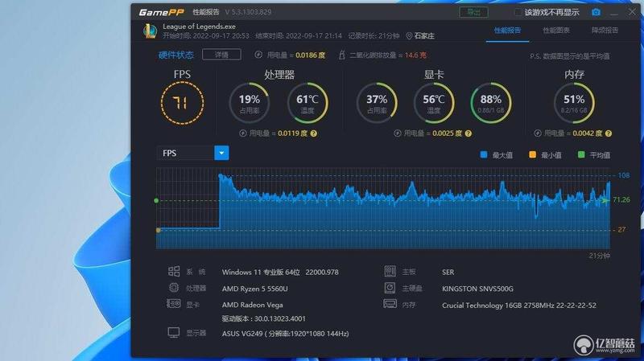Click the power icon beside CPU 0.0119 度
Screen dimensions: 644x361
[243, 133]
